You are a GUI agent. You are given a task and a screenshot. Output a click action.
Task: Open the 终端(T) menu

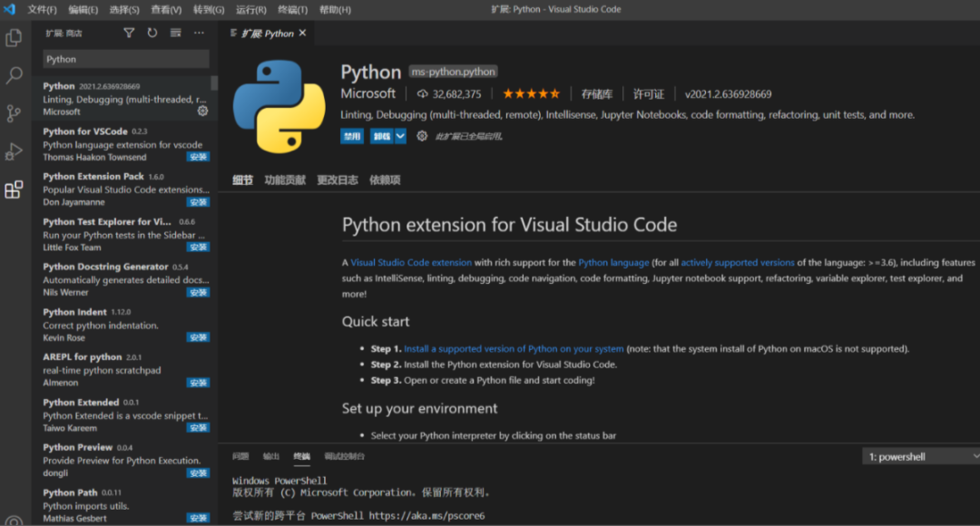(292, 9)
